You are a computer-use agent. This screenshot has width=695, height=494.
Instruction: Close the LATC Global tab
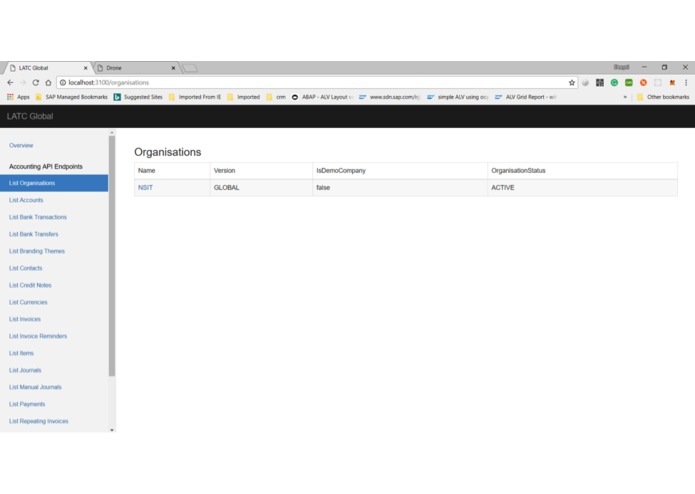click(86, 68)
